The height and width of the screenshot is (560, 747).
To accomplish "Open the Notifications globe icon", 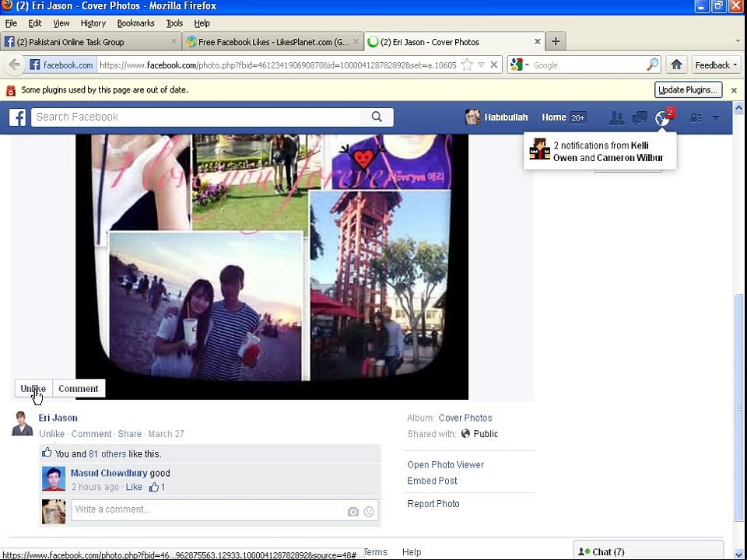I will pos(663,117).
